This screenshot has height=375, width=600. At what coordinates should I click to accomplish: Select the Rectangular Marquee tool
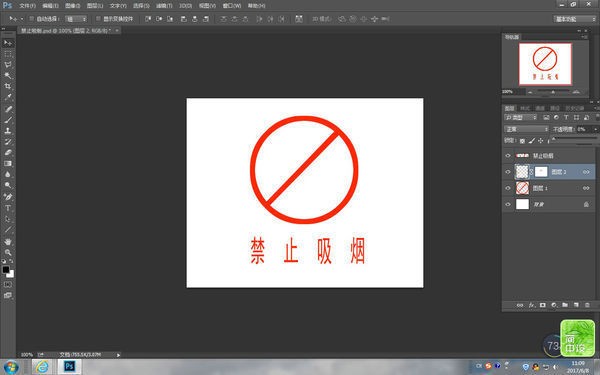pyautogui.click(x=8, y=54)
